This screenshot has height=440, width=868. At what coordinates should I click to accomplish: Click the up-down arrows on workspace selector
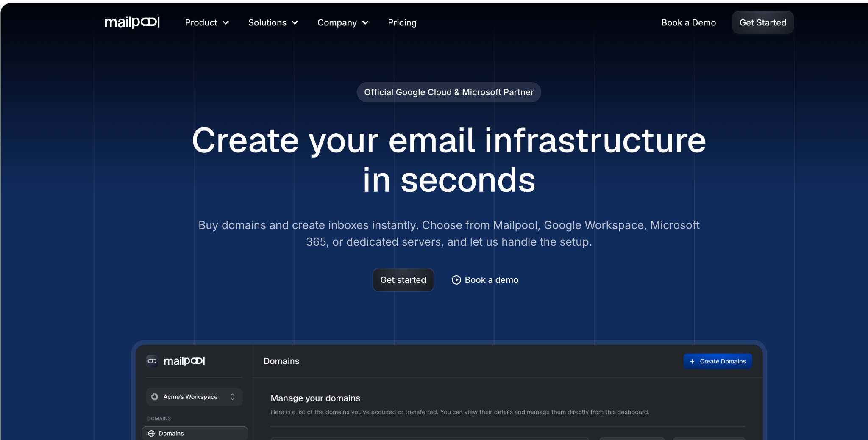232,397
